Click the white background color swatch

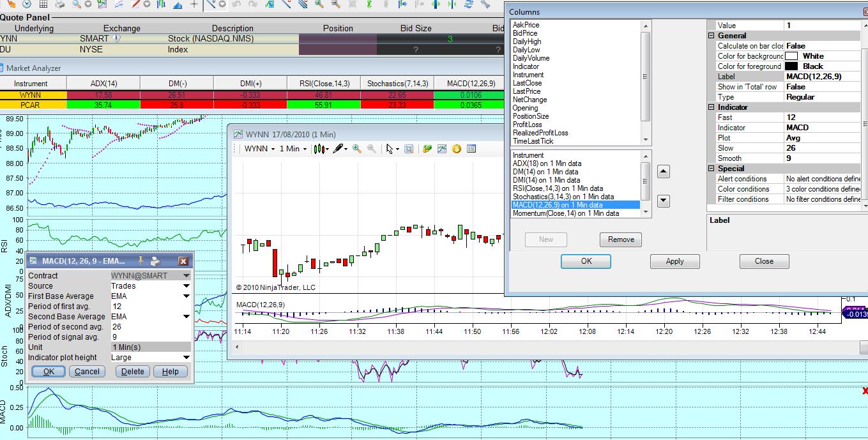pyautogui.click(x=791, y=56)
